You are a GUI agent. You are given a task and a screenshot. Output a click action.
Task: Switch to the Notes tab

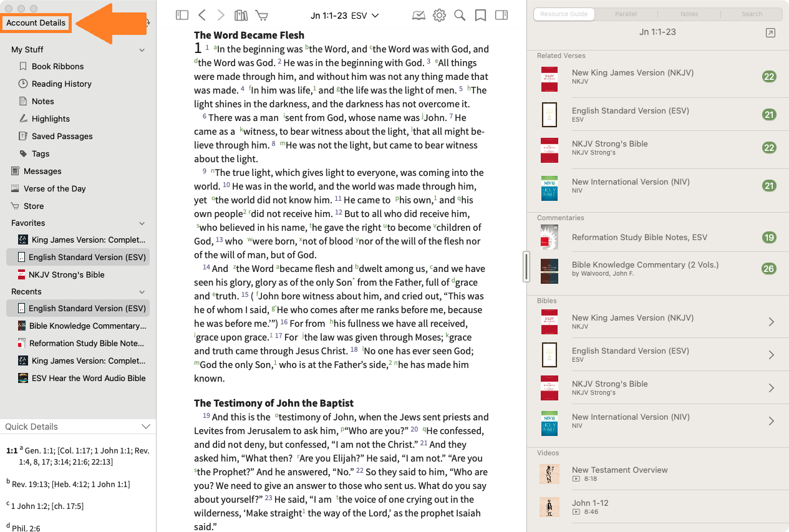click(x=689, y=14)
